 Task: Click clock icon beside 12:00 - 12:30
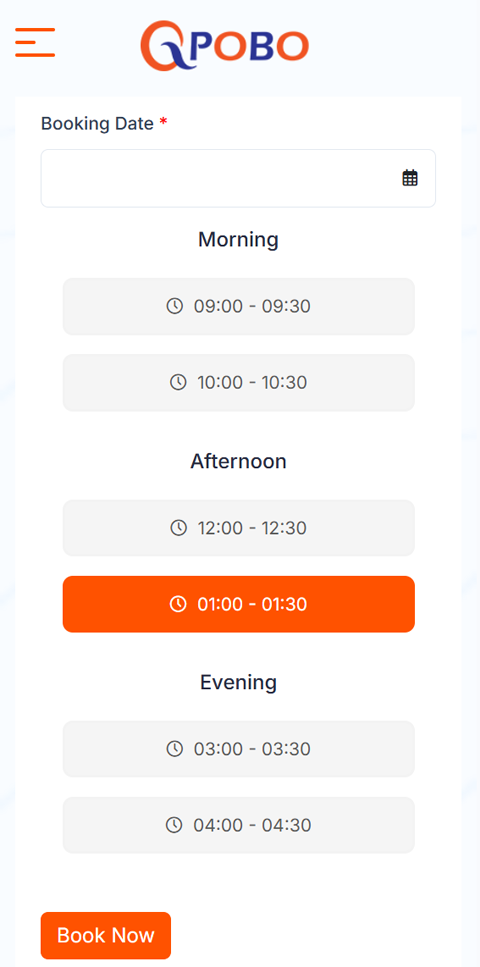pos(178,528)
